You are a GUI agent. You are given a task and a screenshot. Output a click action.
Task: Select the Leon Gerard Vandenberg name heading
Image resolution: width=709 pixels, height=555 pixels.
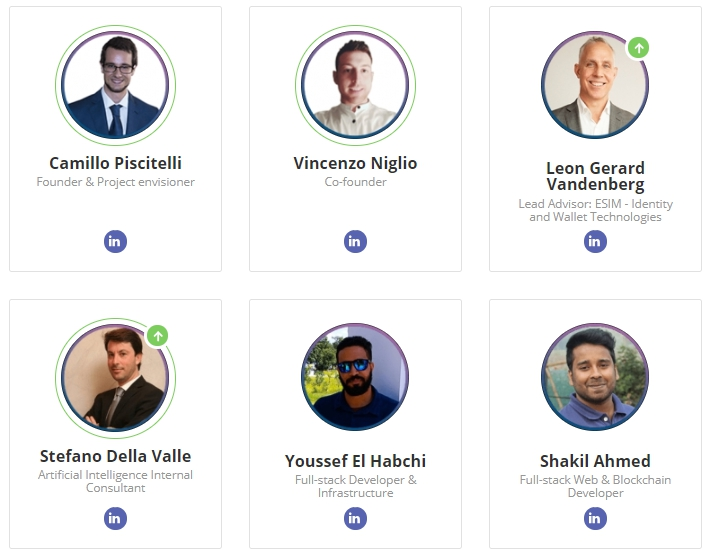tap(595, 176)
